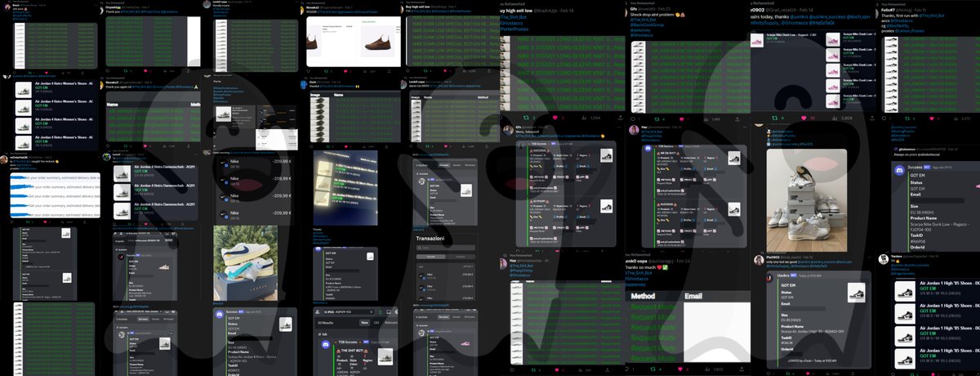This screenshot has height=376, width=980.
Task: Like Novaks3's YESSIR brown shoes tweet
Action: coord(345,71)
